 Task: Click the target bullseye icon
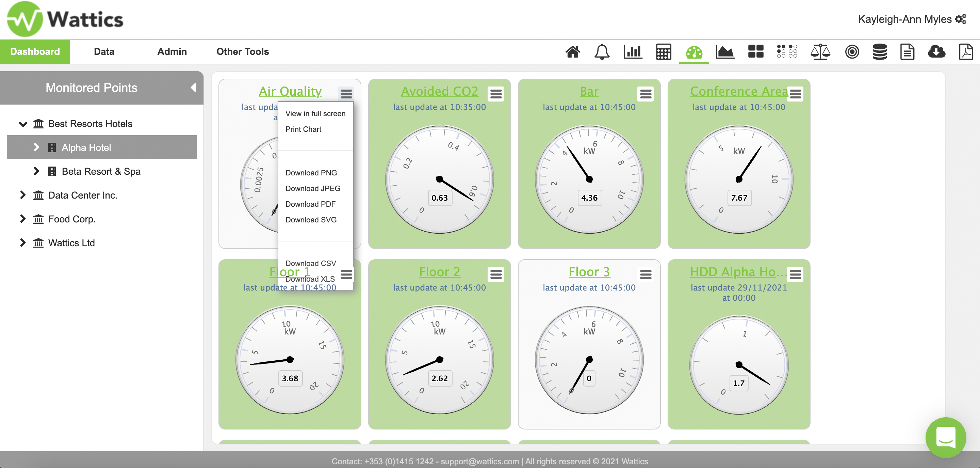click(x=852, y=52)
